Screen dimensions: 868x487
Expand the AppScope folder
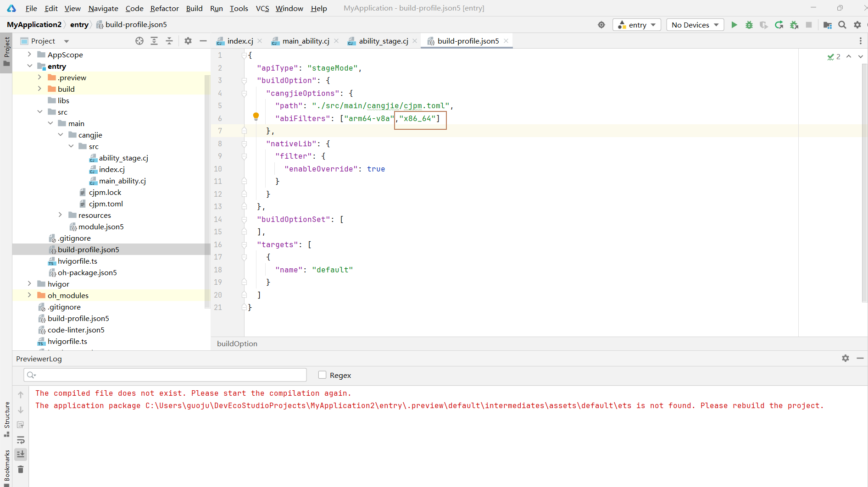29,54
